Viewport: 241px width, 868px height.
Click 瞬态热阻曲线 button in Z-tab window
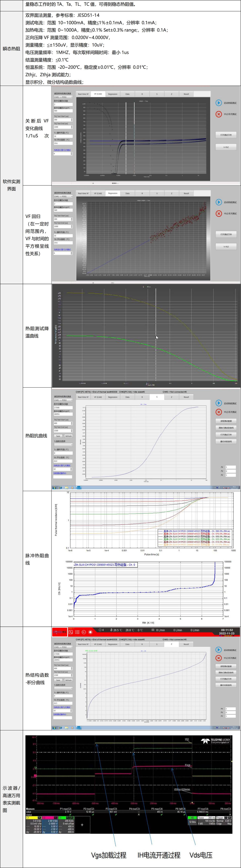pos(226,685)
